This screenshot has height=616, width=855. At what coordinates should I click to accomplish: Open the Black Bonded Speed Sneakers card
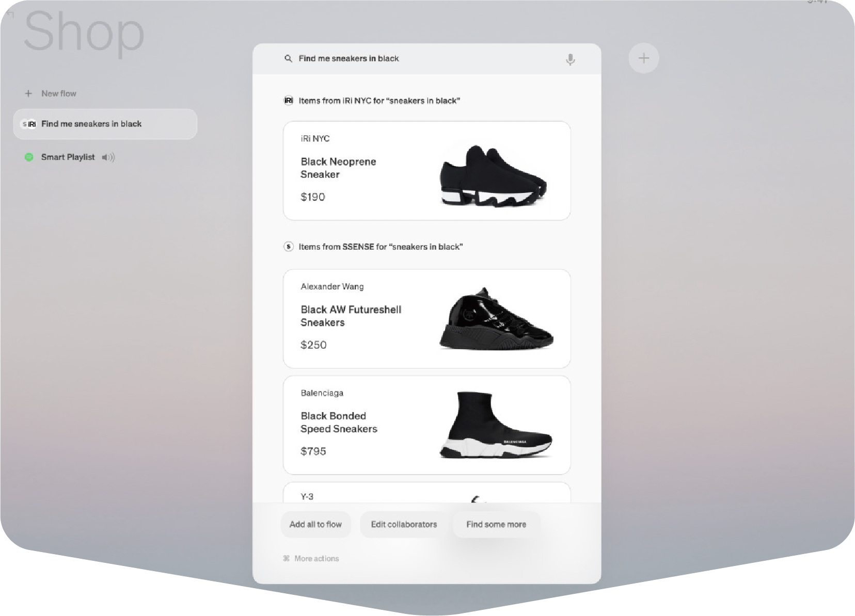[x=426, y=425]
